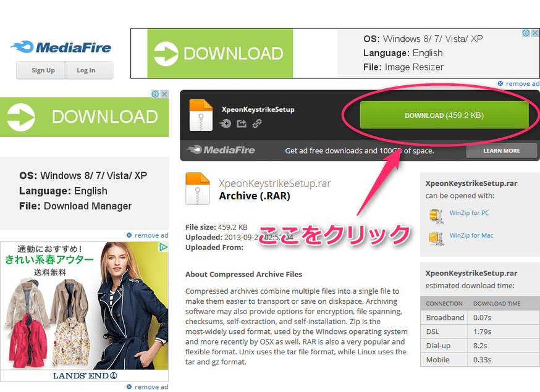Click 'Get ad free downloads' promo text
Viewport: 540px width, 392px height.
[x=360, y=151]
